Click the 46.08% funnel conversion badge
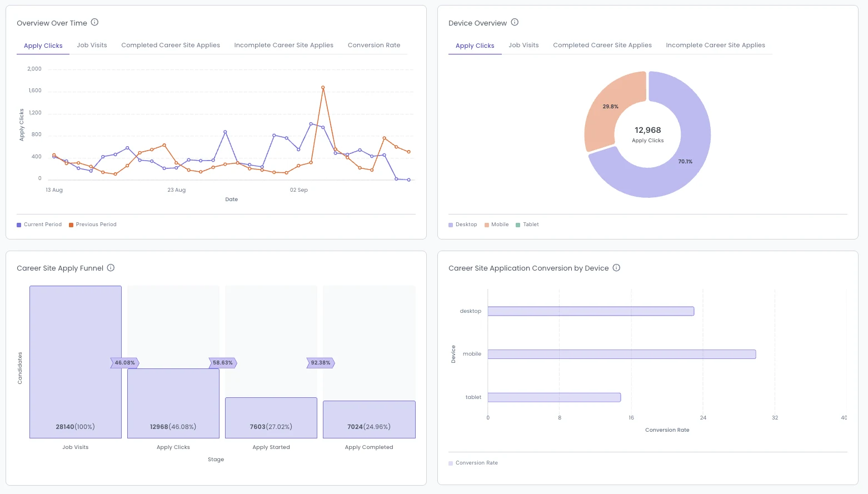868x494 pixels. 125,363
